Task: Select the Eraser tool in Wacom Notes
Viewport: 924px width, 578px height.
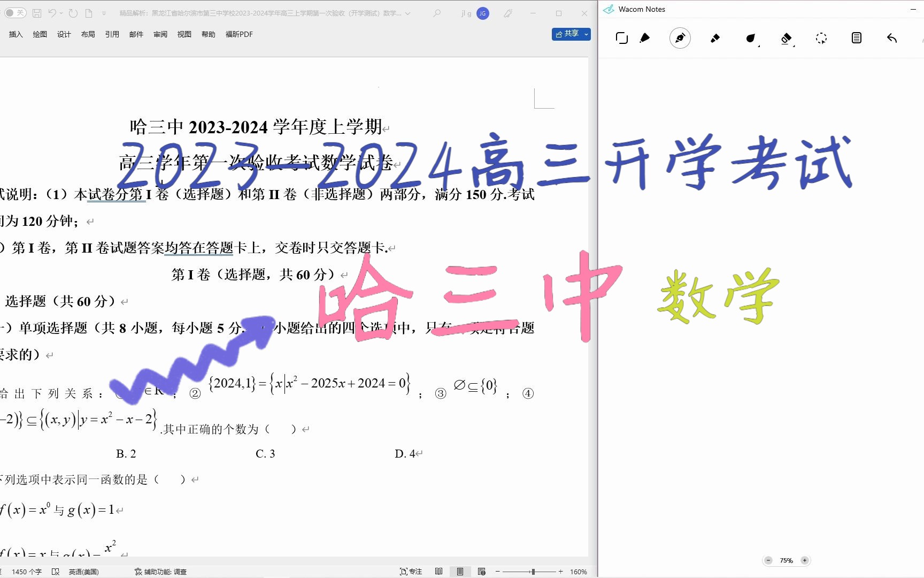Action: (x=787, y=38)
